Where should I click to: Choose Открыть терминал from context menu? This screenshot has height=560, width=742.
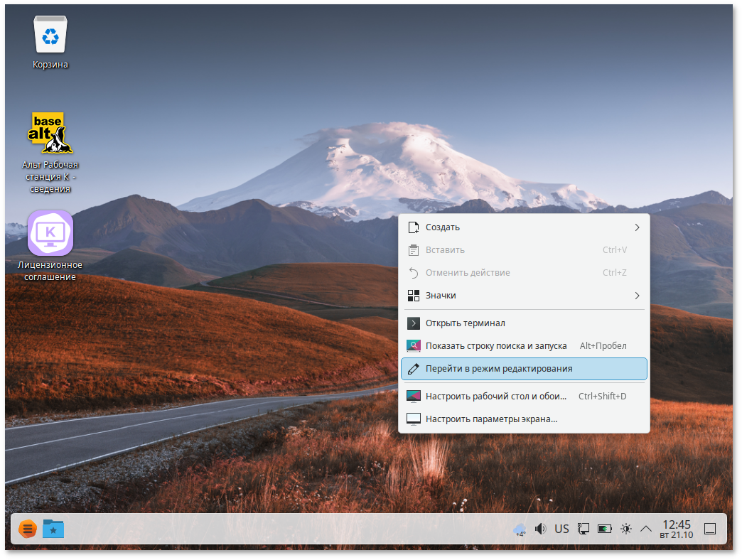(465, 323)
